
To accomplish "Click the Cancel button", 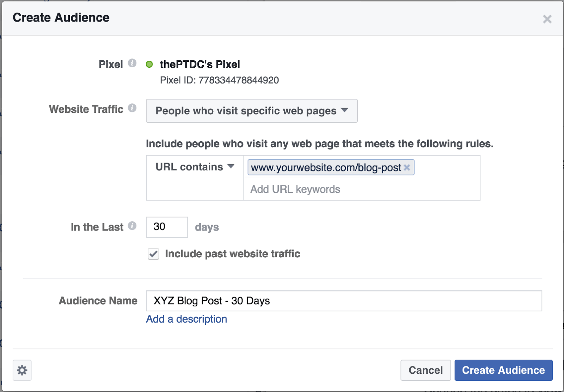I will pos(425,370).
